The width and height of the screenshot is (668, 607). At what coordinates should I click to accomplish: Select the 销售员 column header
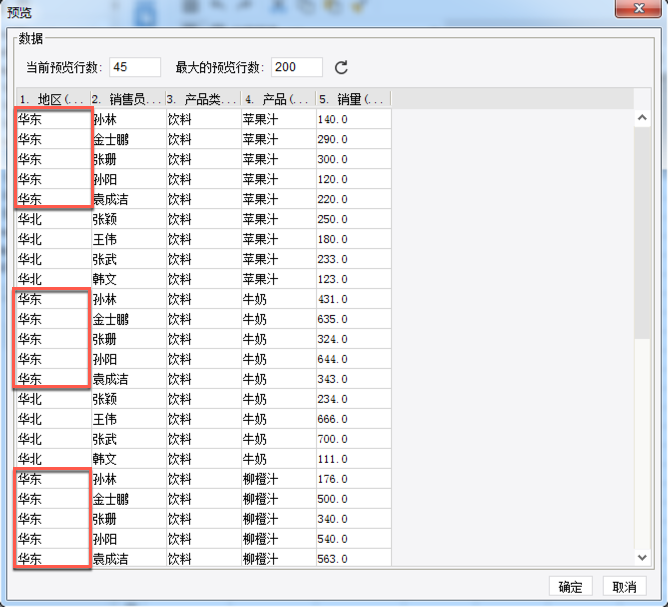click(x=128, y=100)
